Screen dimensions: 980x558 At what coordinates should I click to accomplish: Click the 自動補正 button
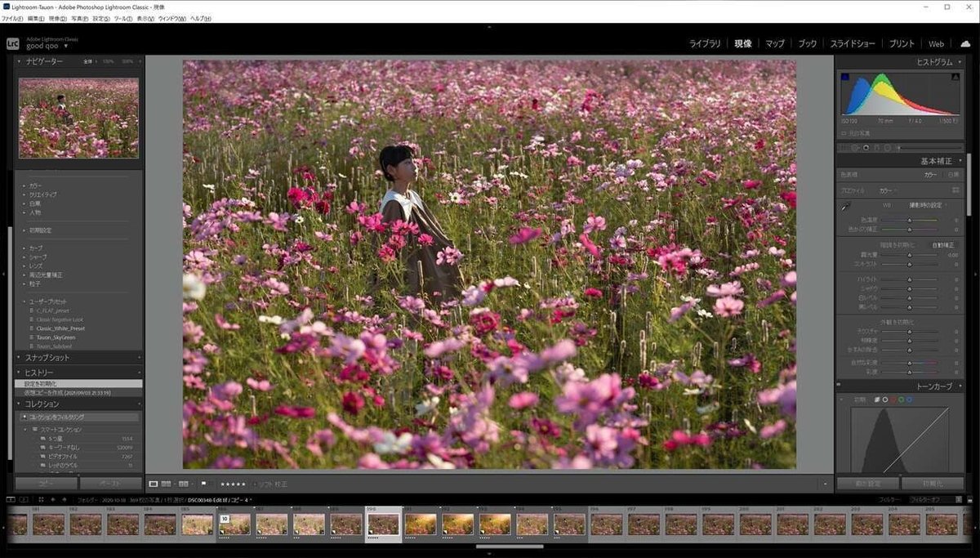[942, 244]
